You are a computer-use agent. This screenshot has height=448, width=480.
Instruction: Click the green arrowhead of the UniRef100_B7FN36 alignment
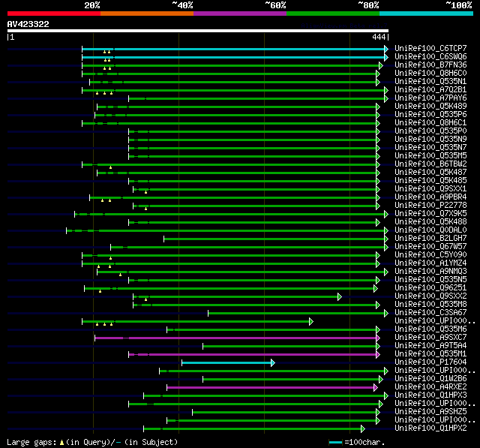coord(381,65)
